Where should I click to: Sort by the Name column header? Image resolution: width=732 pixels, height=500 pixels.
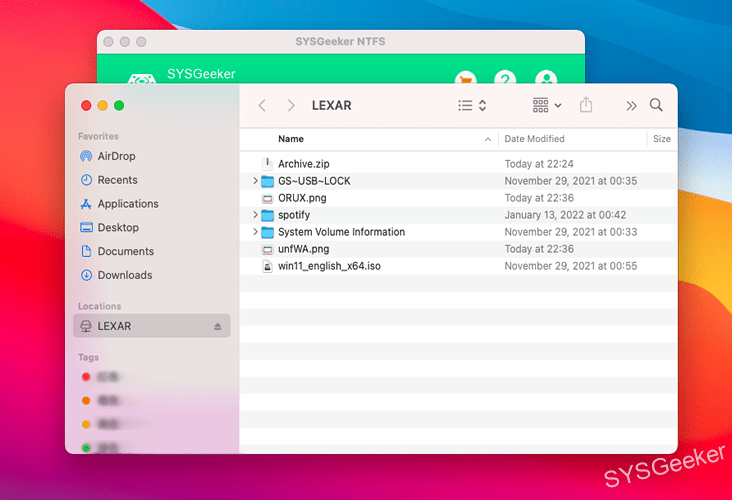[x=291, y=139]
